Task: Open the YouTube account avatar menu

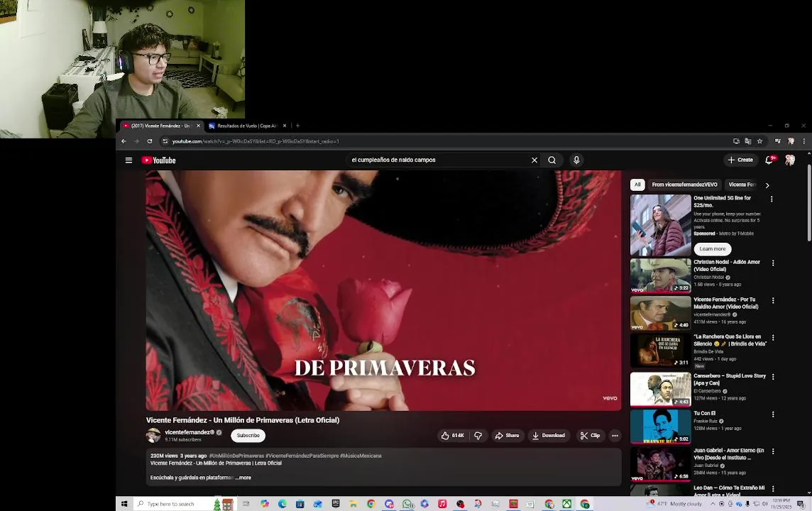Action: [x=790, y=160]
